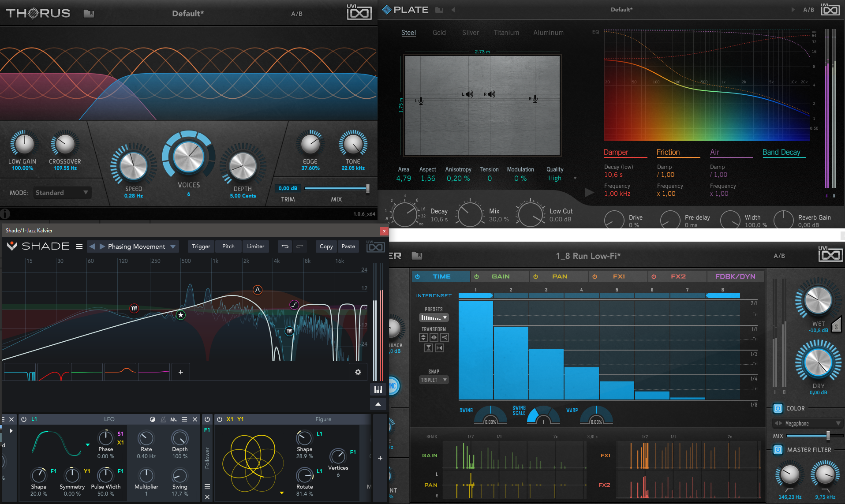Select the red filter band thumbnail
The image size is (845, 504).
coord(53,372)
